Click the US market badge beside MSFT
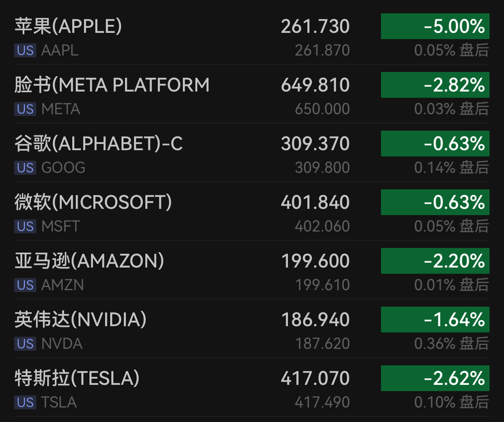 point(25,226)
